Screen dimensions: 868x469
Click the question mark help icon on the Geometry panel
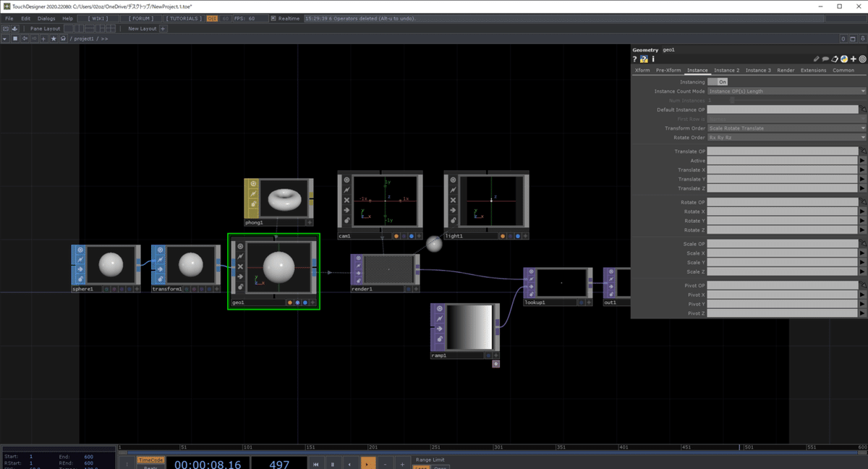634,59
